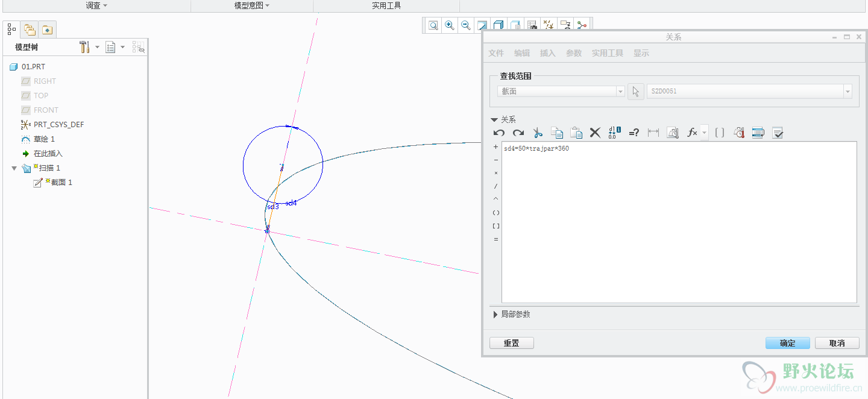Switch to the favorites folder tab
Image resolution: width=868 pixels, height=399 pixels.
coord(48,29)
